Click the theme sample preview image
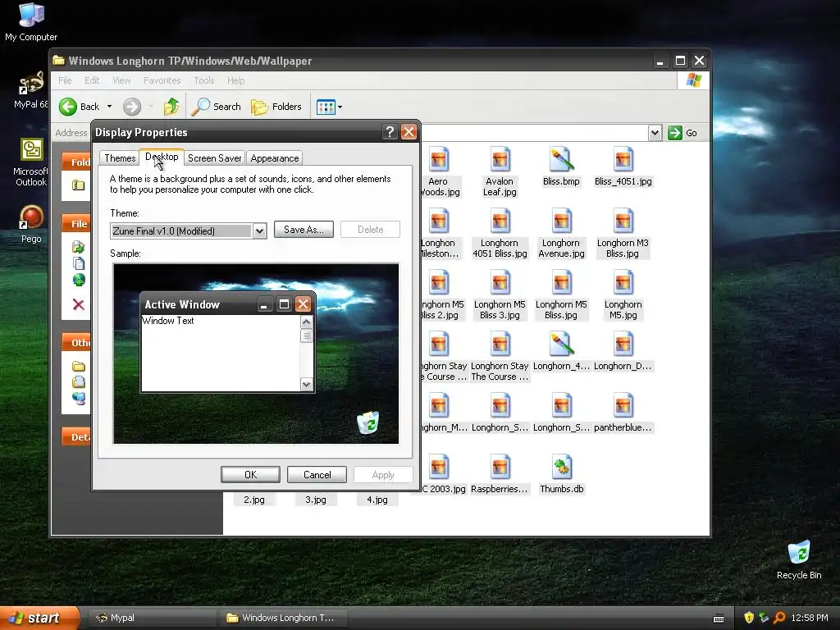 [x=256, y=354]
